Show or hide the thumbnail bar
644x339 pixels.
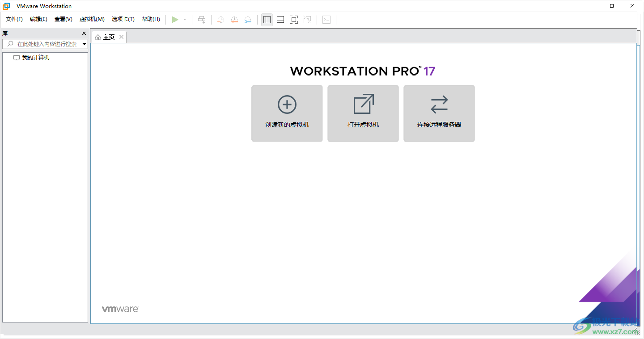(x=280, y=19)
